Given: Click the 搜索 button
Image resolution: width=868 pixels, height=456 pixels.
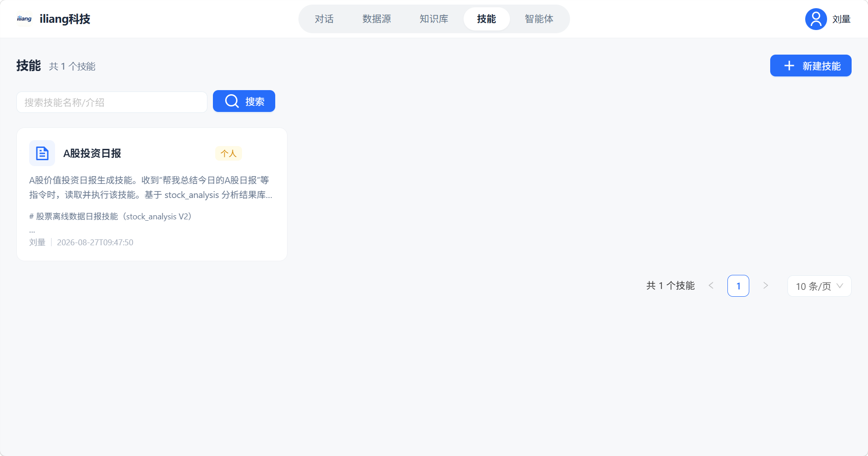Looking at the screenshot, I should pyautogui.click(x=244, y=101).
